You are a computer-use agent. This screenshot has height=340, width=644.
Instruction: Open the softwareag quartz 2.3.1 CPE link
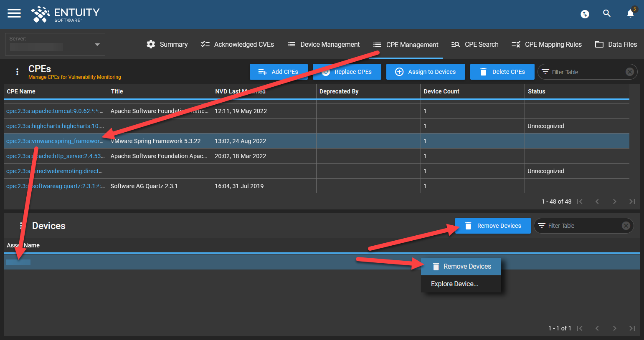point(55,186)
